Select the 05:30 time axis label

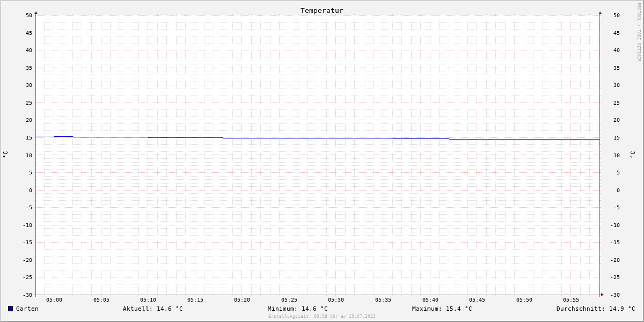[x=336, y=299]
